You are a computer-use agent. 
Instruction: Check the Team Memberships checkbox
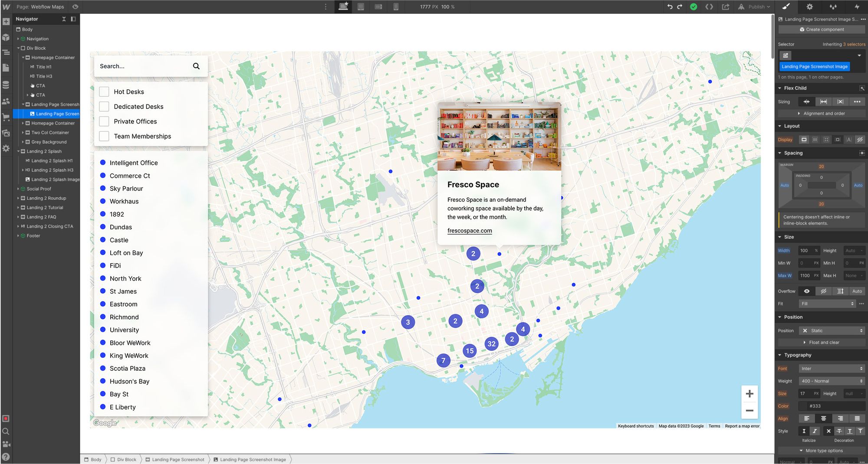tap(104, 136)
